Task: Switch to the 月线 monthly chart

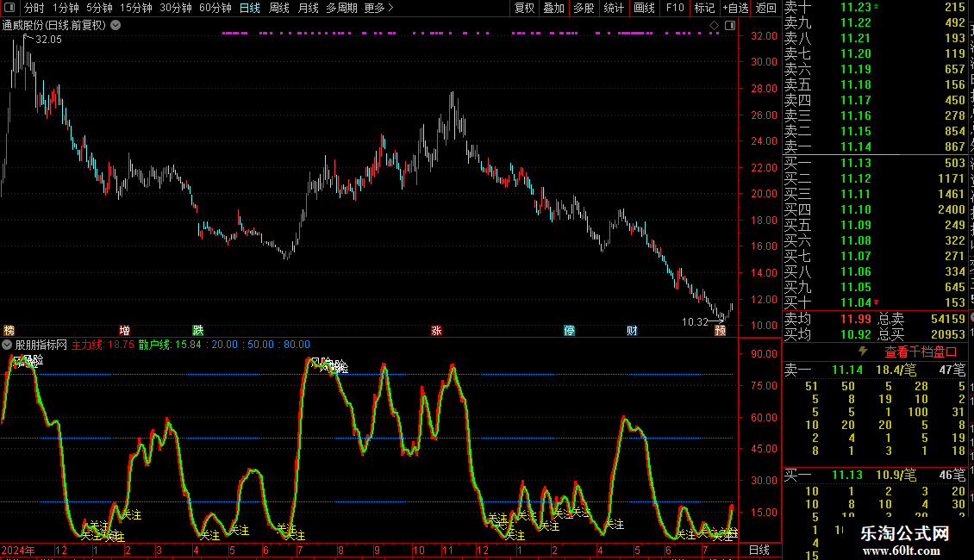Action: click(308, 8)
